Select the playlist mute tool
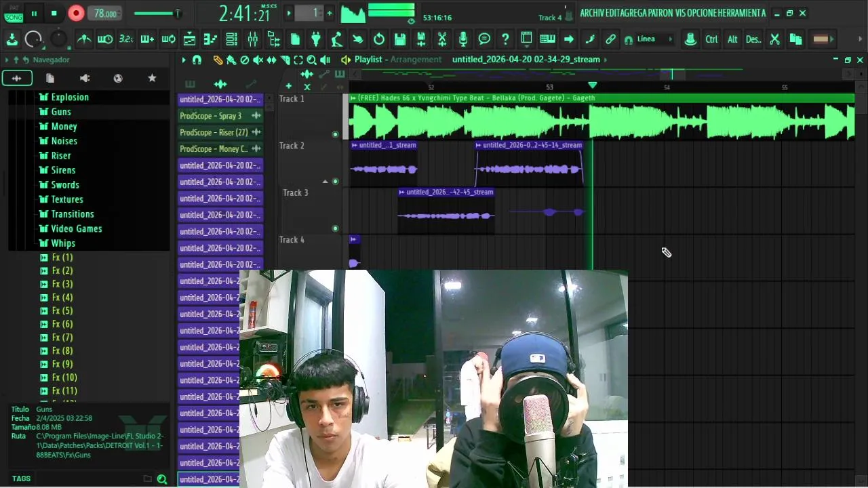Image resolution: width=868 pixels, height=488 pixels. click(x=258, y=60)
